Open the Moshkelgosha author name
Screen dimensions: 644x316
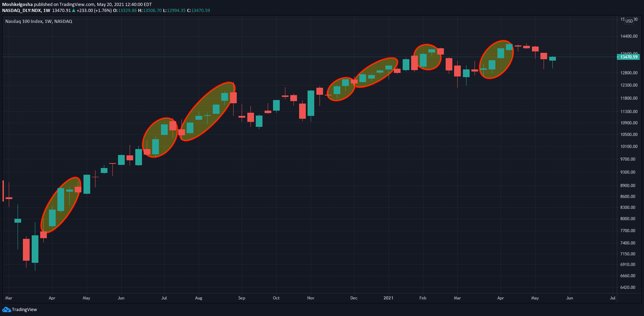click(17, 5)
